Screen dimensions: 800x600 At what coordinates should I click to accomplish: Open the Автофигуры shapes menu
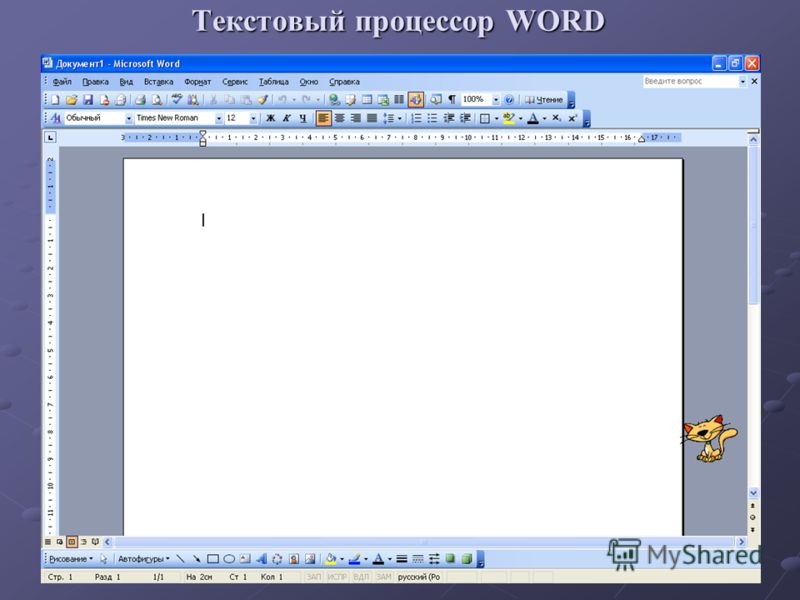click(x=143, y=559)
